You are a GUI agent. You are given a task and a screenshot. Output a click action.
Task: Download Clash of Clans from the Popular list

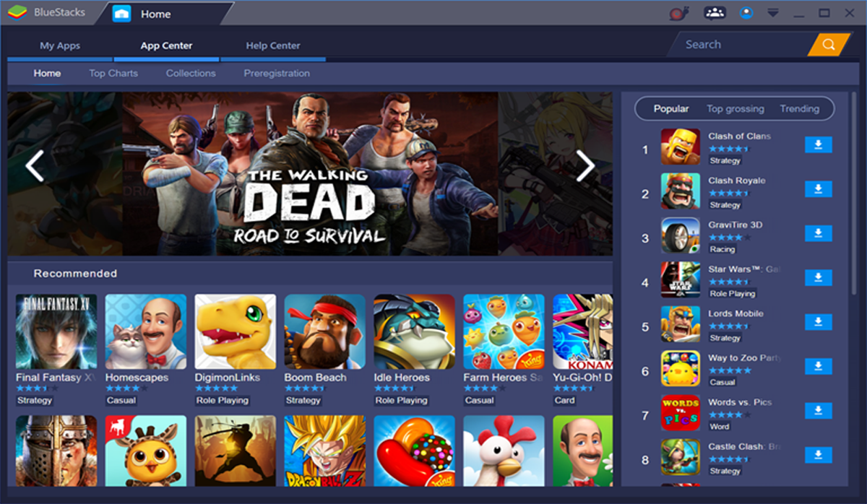pyautogui.click(x=818, y=144)
